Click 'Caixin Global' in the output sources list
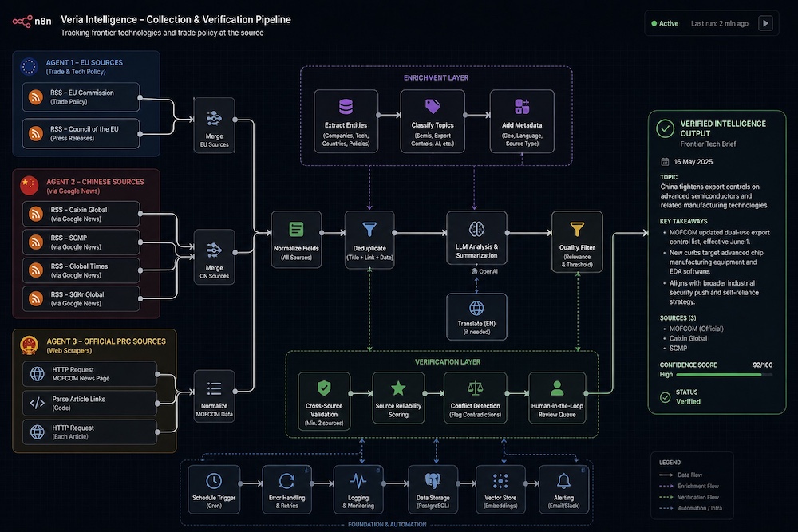The width and height of the screenshot is (798, 532). tap(688, 338)
